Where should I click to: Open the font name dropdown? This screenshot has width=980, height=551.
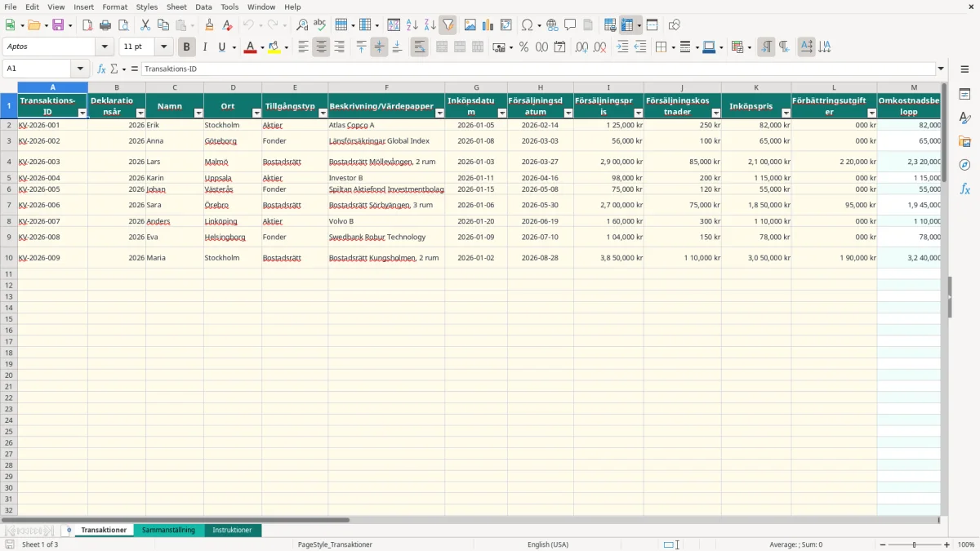[105, 47]
